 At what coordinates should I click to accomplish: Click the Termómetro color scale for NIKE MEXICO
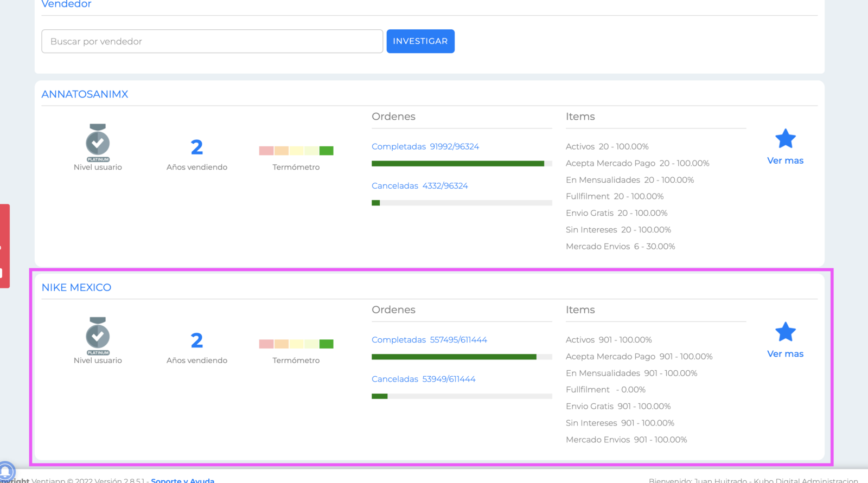pos(296,344)
